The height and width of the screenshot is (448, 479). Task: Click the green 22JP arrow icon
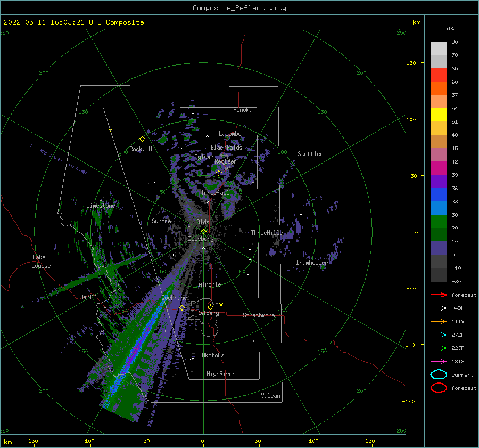pyautogui.click(x=439, y=348)
